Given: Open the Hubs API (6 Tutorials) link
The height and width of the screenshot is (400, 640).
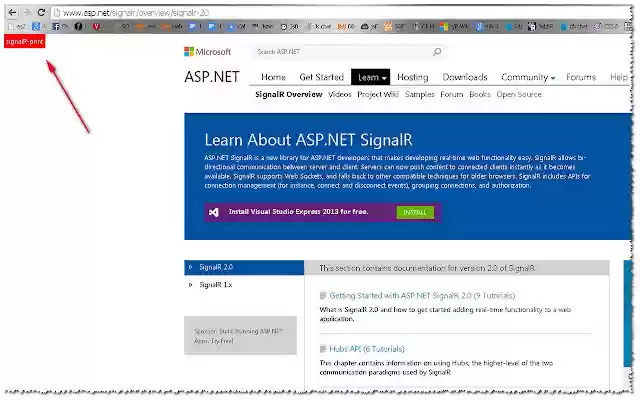Looking at the screenshot, I should point(367,349).
